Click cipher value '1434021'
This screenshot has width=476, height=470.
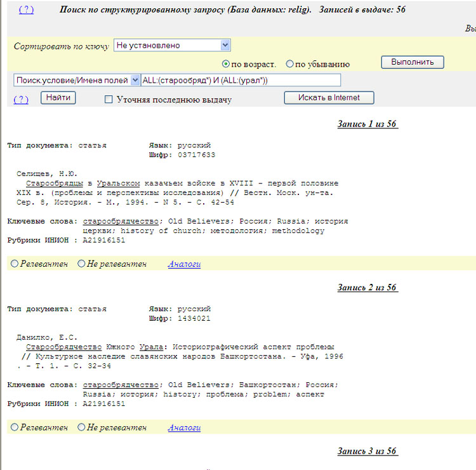click(194, 318)
